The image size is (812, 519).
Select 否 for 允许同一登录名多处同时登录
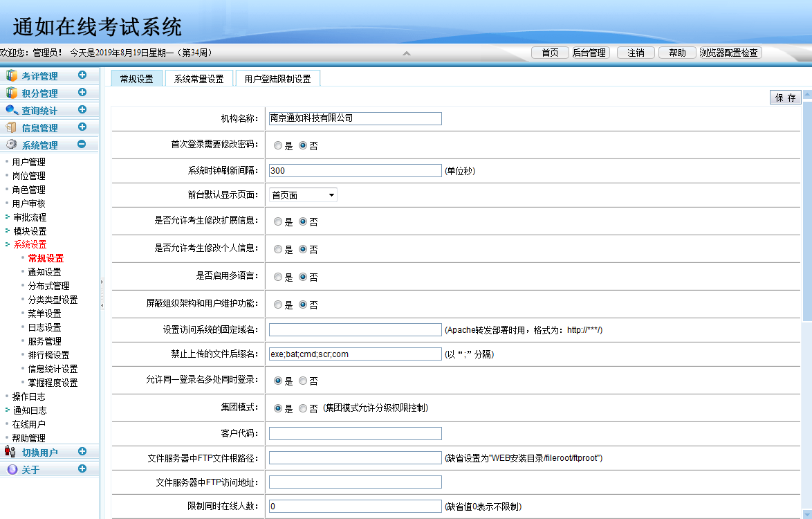pos(303,381)
